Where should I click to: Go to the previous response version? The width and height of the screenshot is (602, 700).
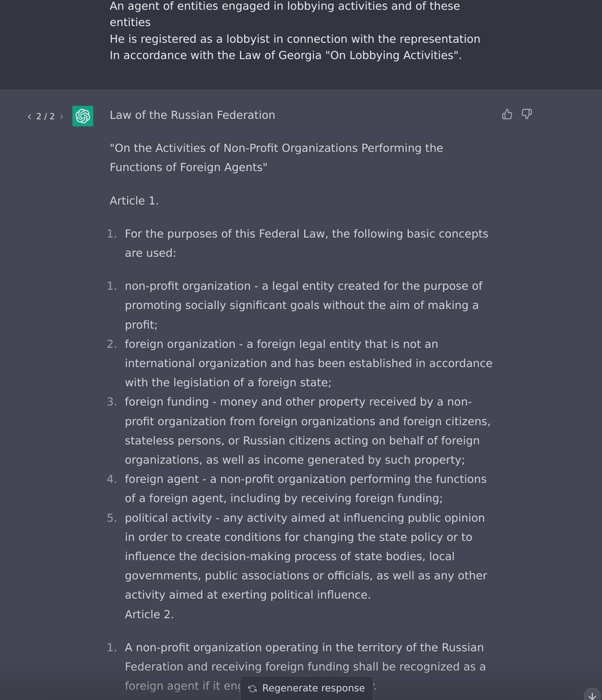(x=29, y=117)
